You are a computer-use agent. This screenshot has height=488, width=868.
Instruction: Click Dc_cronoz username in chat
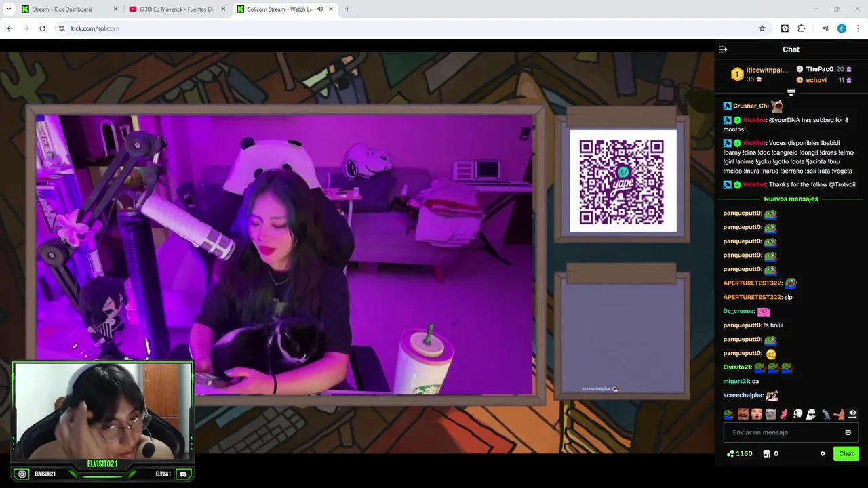tap(739, 311)
